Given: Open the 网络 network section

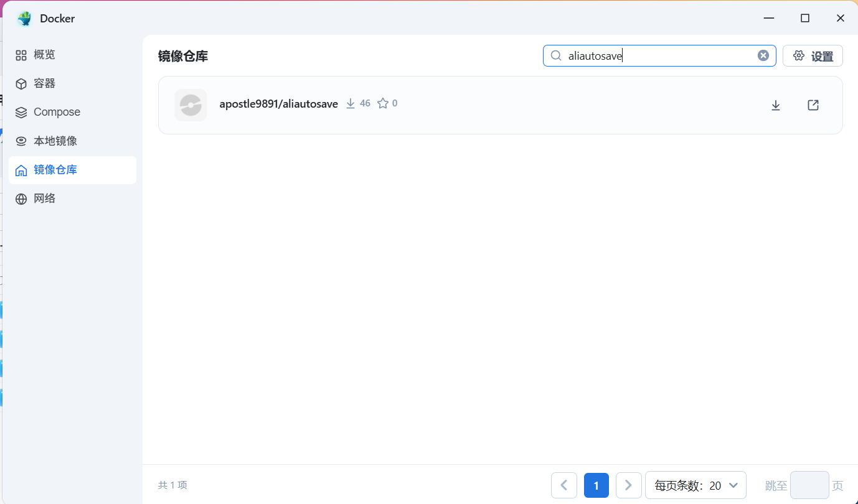Looking at the screenshot, I should [44, 198].
